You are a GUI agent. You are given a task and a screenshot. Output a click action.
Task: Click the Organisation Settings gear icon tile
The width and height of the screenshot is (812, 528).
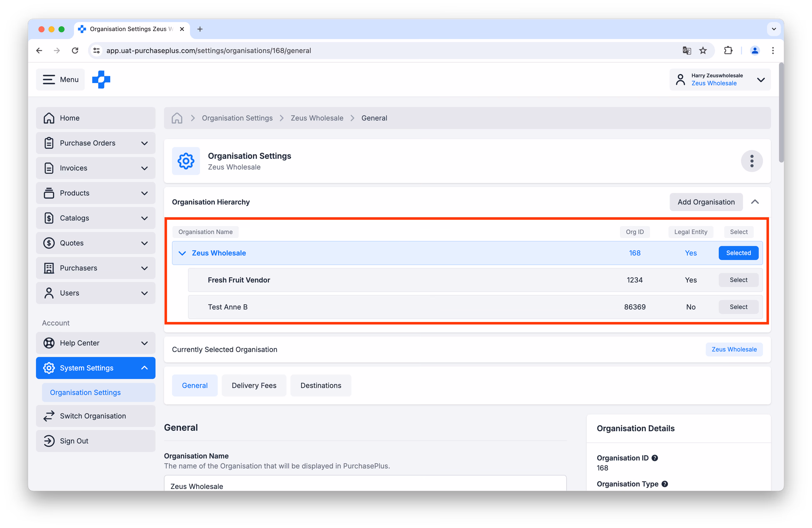click(186, 161)
